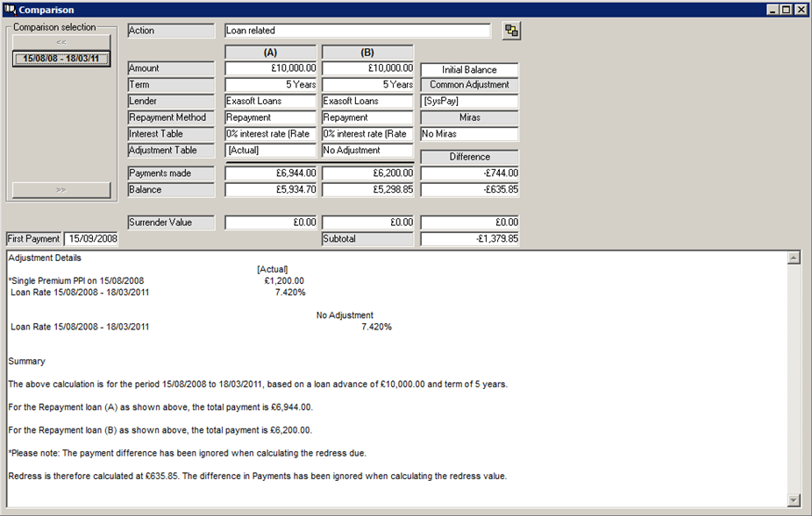Click the copy icon beside Action field
The width and height of the screenshot is (812, 516).
tap(511, 31)
